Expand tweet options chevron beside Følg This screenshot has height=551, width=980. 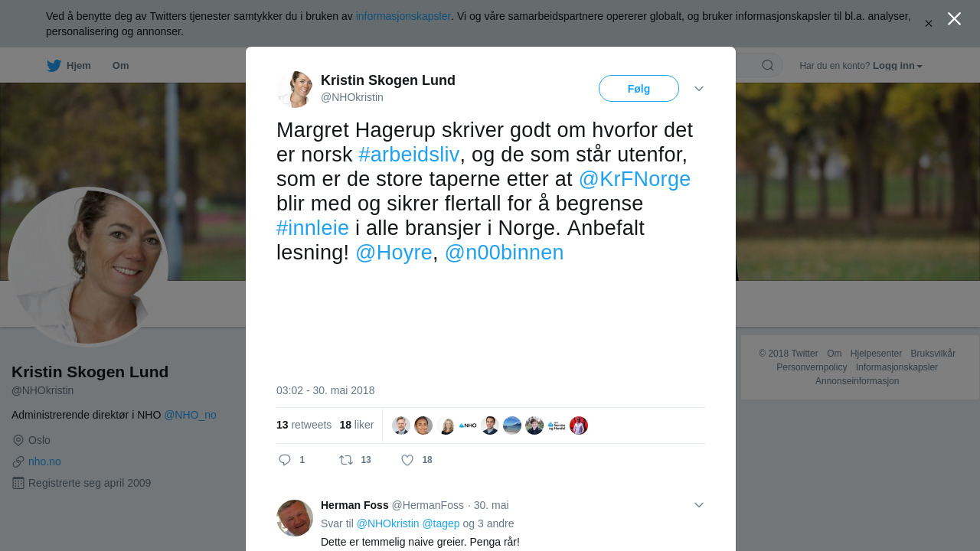pos(699,89)
